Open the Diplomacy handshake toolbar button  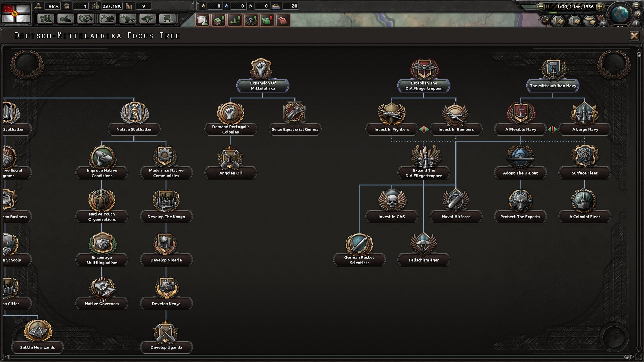pyautogui.click(x=65, y=19)
